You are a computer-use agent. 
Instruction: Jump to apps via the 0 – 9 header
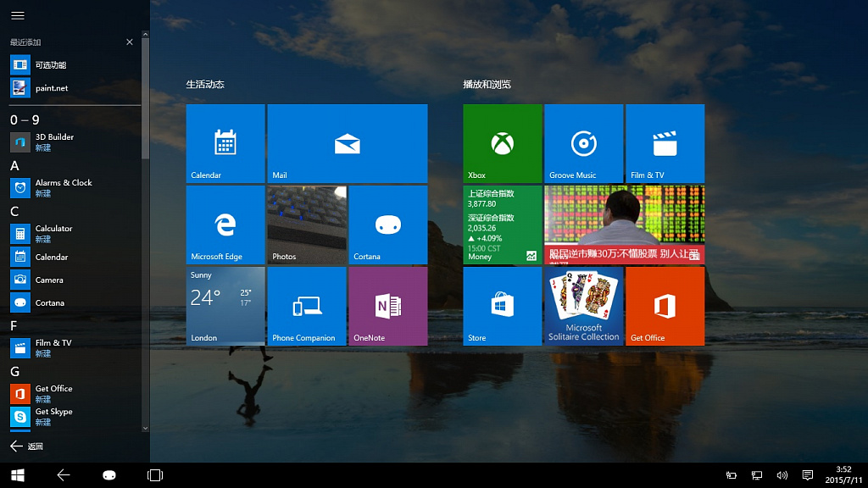coord(25,119)
